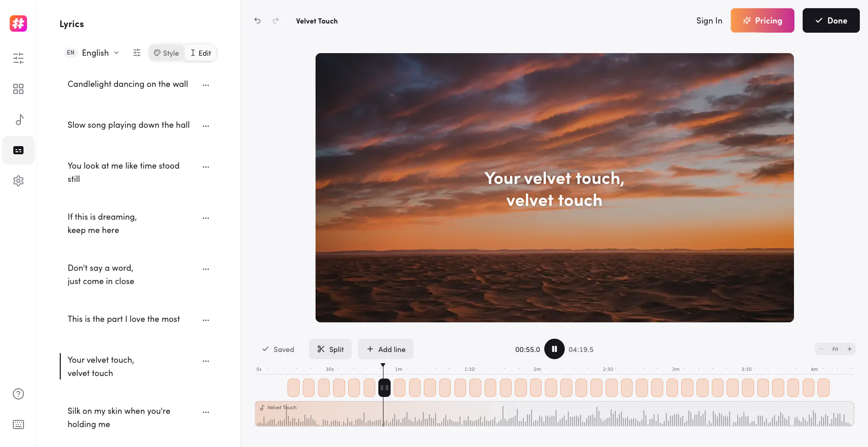Add a new lyric line
This screenshot has width=868, height=447.
point(385,349)
